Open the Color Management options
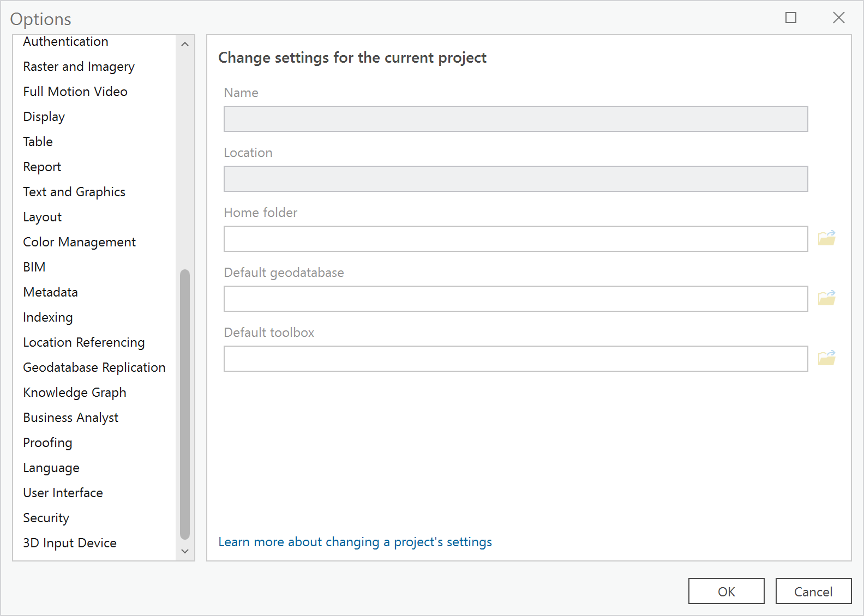 pos(79,242)
